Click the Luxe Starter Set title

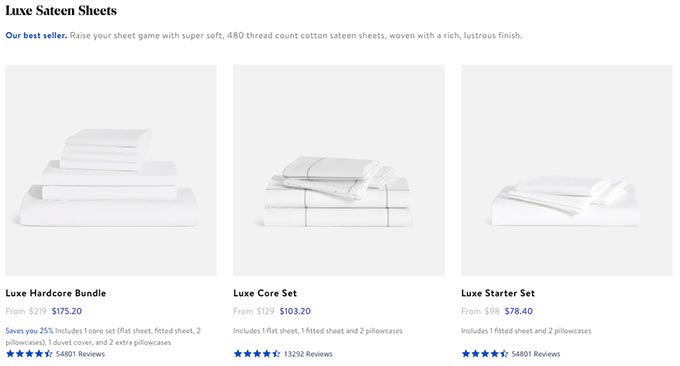pyautogui.click(x=498, y=293)
